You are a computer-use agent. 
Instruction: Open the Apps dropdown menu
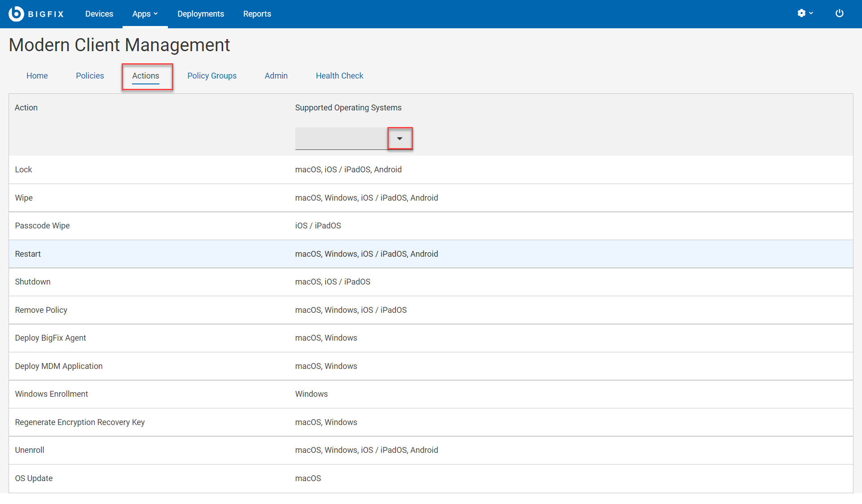(145, 14)
